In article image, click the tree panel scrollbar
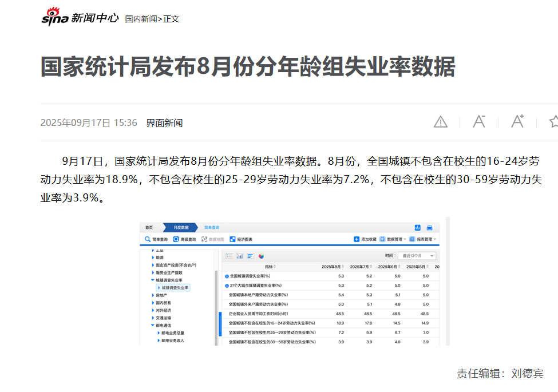 point(216,308)
